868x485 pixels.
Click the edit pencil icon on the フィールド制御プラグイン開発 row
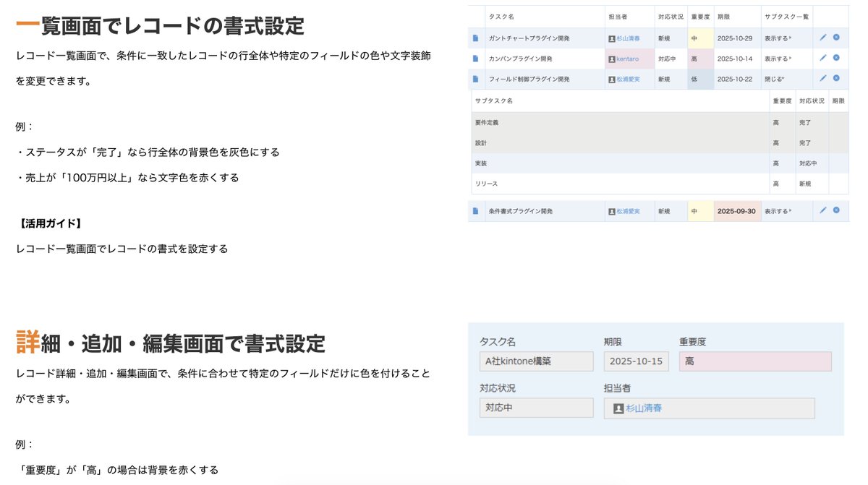[822, 79]
